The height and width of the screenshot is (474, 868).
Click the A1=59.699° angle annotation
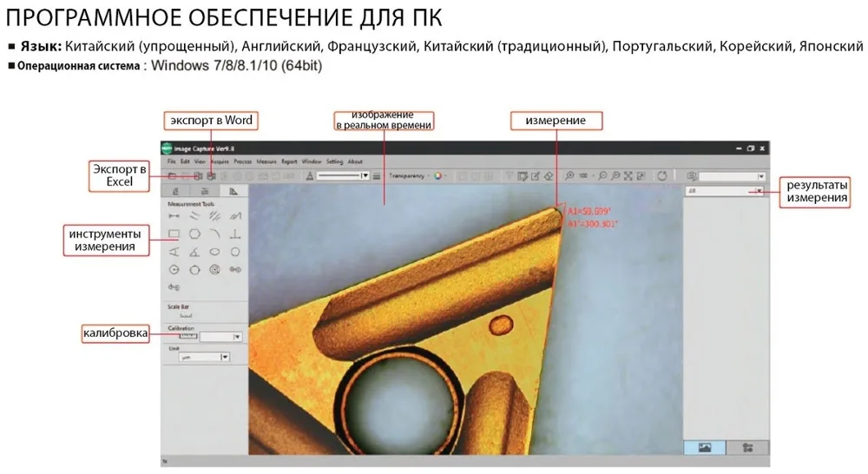(589, 212)
